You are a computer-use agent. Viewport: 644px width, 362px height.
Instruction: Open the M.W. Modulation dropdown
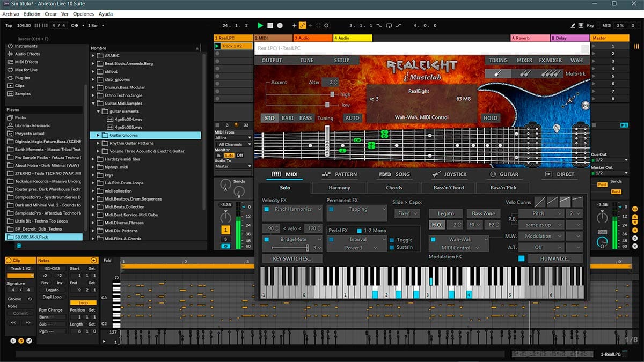pos(541,237)
